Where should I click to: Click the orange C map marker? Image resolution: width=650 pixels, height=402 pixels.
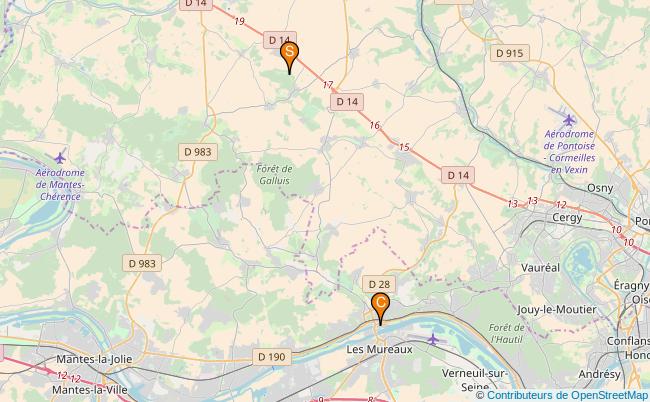(x=380, y=308)
